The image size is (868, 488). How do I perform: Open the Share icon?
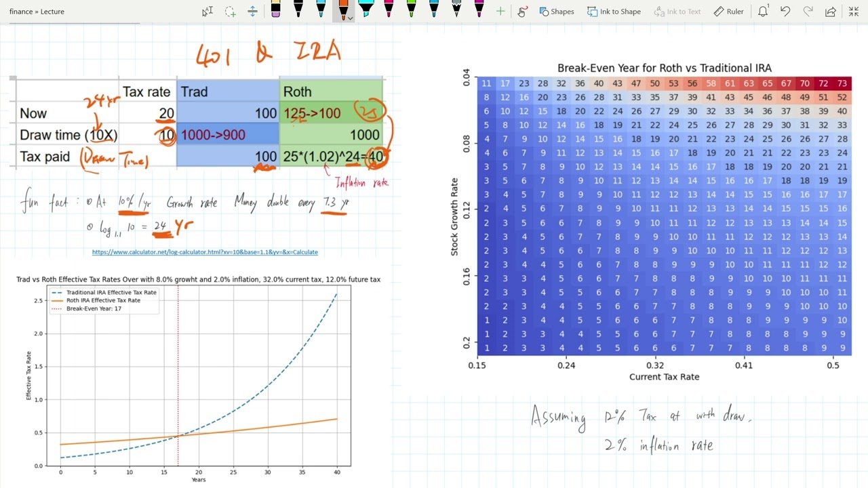tap(830, 11)
